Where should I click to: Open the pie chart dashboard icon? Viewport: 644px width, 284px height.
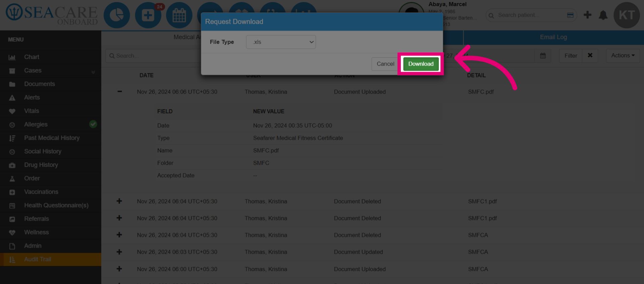point(117,15)
